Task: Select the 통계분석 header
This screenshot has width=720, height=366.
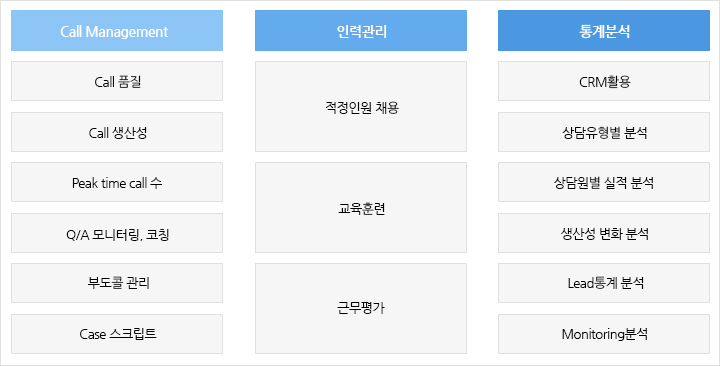Action: pos(604,30)
